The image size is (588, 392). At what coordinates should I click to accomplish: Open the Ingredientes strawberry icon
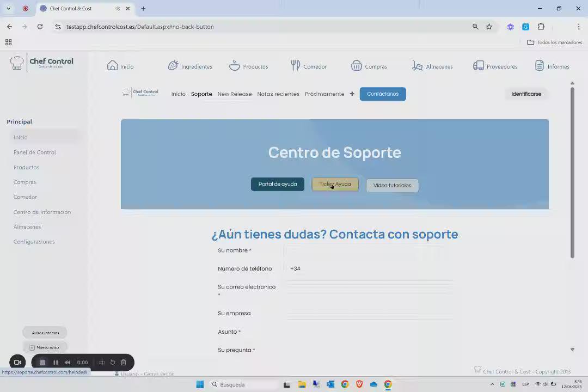tap(173, 66)
